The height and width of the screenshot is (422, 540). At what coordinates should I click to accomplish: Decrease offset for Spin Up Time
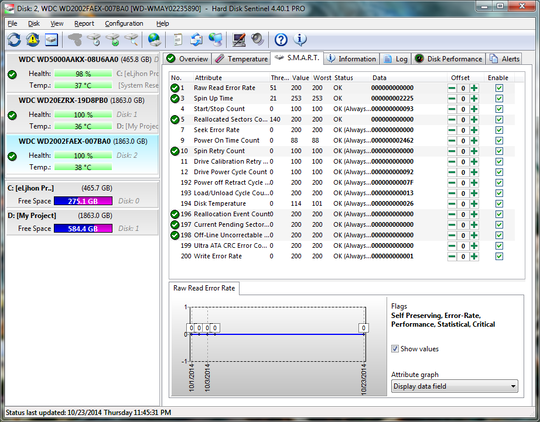(452, 99)
